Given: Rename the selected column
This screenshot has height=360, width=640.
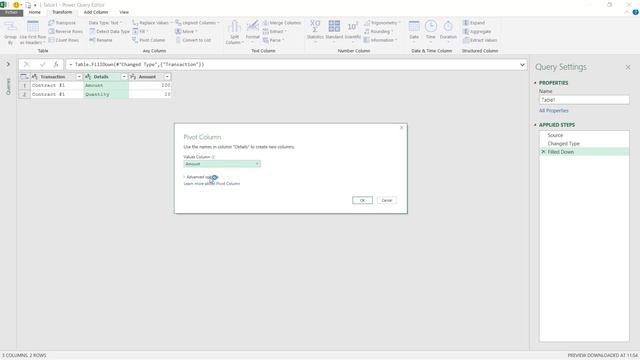Looking at the screenshot, I should pos(101,40).
